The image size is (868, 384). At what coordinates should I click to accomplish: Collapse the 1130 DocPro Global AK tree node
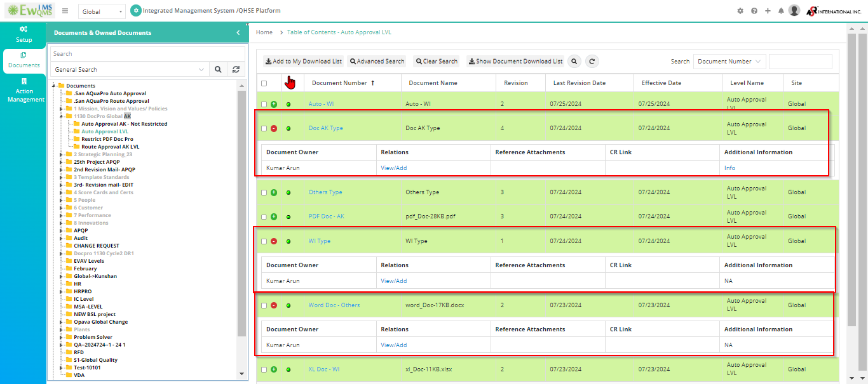[62, 116]
